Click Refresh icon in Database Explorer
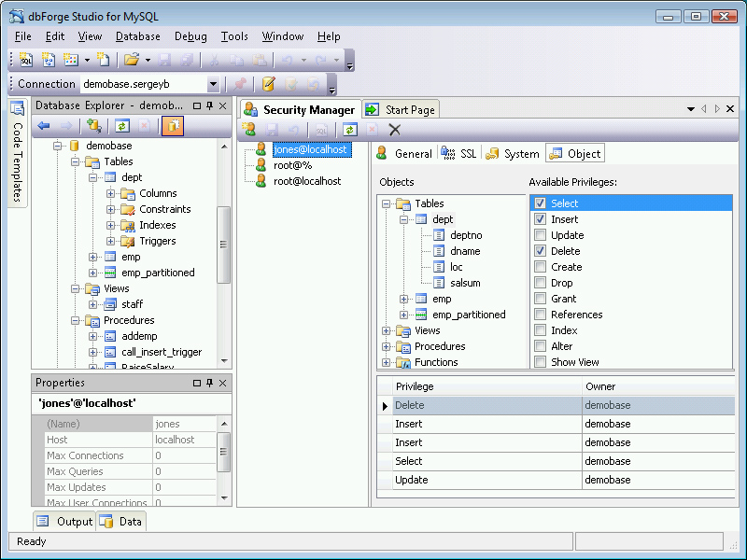 pyautogui.click(x=122, y=126)
